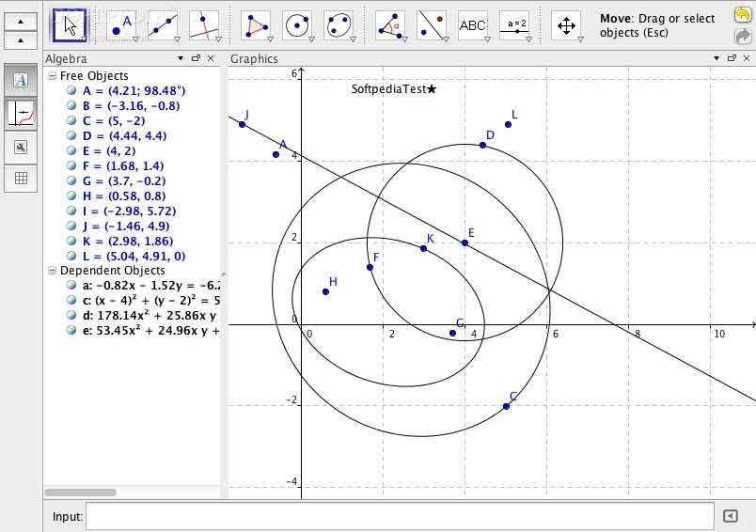Click the Undo arrow button
The height and width of the screenshot is (532, 756).
[x=742, y=16]
